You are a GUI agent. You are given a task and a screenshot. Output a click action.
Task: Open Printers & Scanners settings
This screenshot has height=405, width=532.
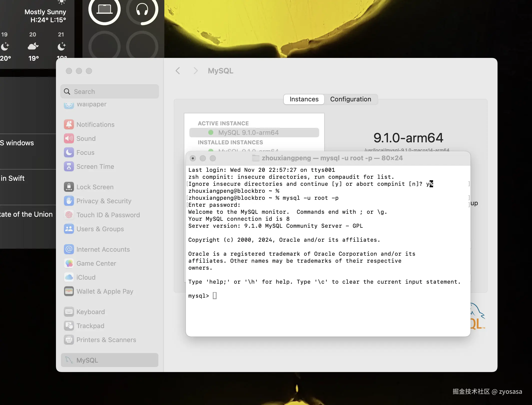[x=106, y=340]
